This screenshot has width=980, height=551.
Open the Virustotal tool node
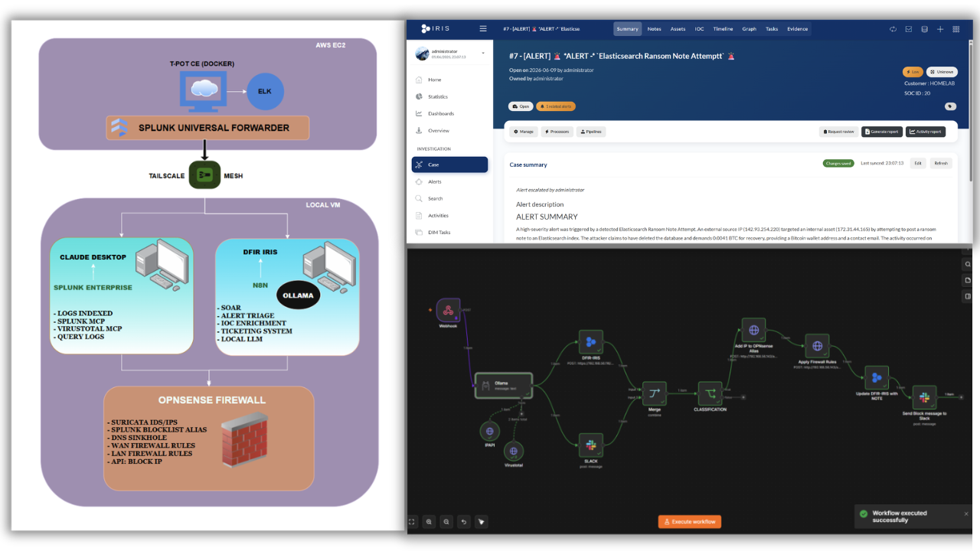point(514,451)
